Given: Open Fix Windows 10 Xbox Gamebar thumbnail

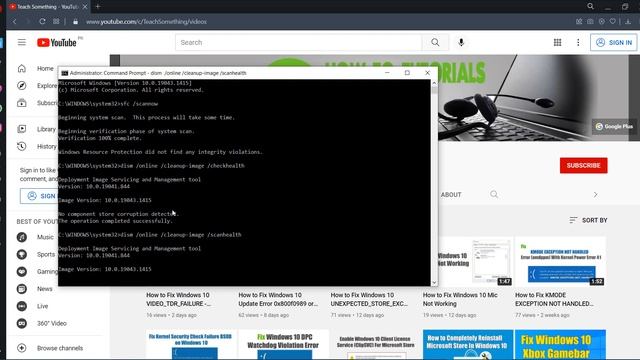Looking at the screenshot, I should (560, 344).
